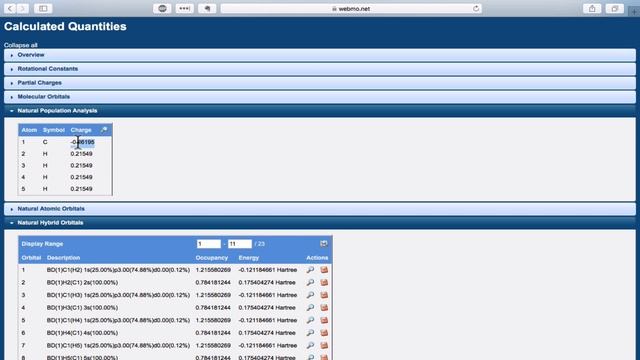
Task: View orbital 5 with magnifier icon
Action: click(x=310, y=320)
